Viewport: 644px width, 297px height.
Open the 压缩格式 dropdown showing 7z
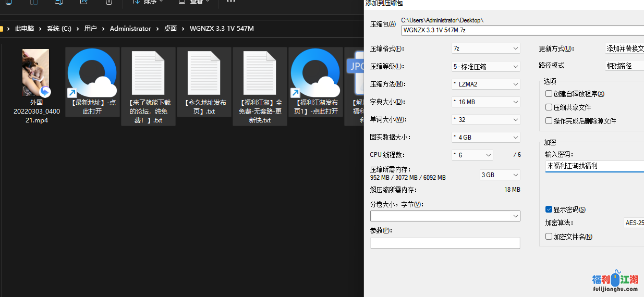[x=485, y=48]
